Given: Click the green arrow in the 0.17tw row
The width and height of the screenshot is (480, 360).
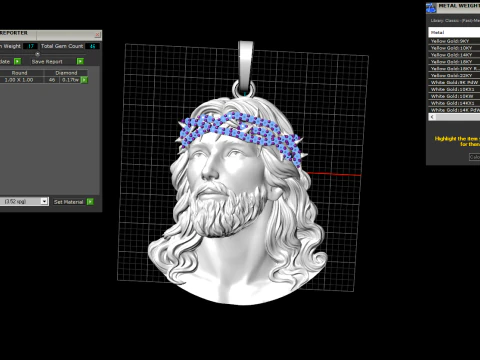Looking at the screenshot, I should coord(84,80).
